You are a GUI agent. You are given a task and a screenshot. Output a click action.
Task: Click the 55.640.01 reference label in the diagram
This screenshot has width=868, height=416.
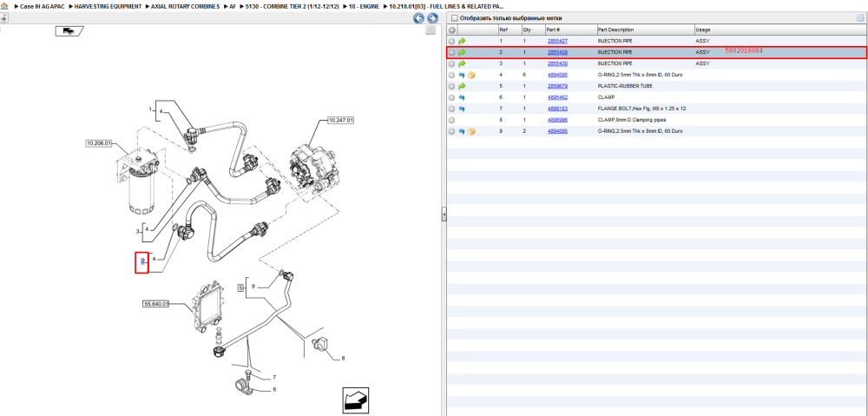[x=156, y=304]
